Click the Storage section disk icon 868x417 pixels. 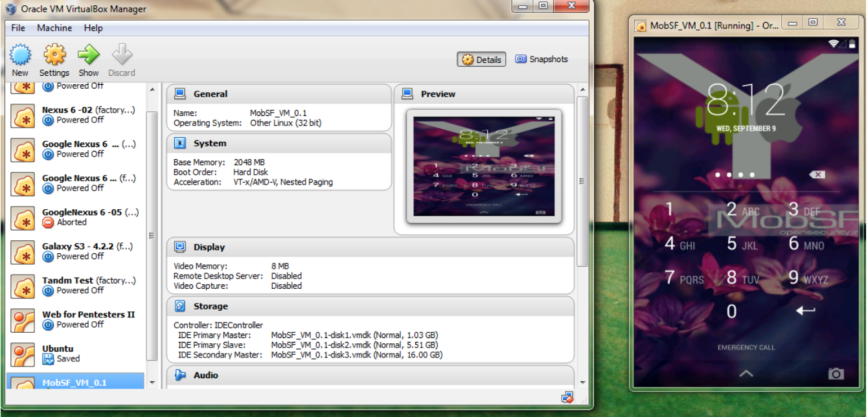(x=180, y=306)
